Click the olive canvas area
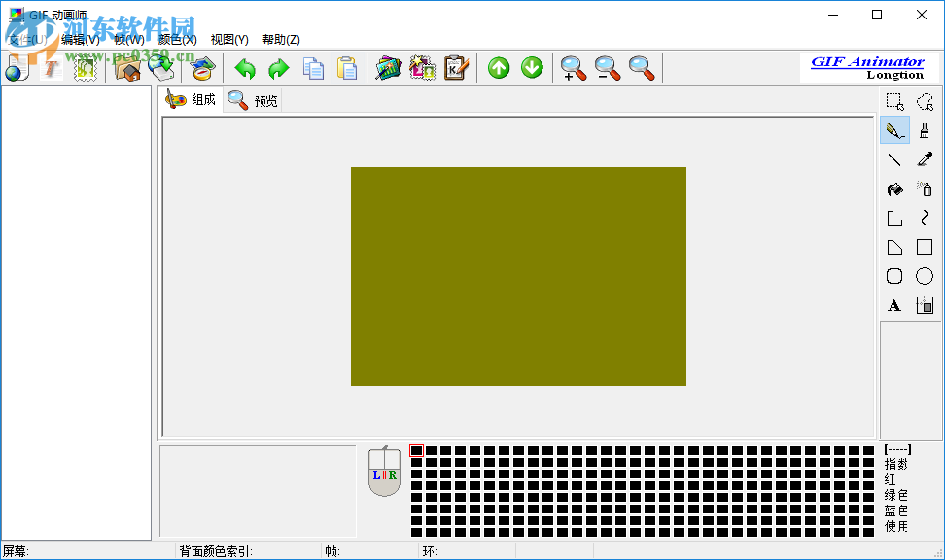This screenshot has width=945, height=560. 518,276
